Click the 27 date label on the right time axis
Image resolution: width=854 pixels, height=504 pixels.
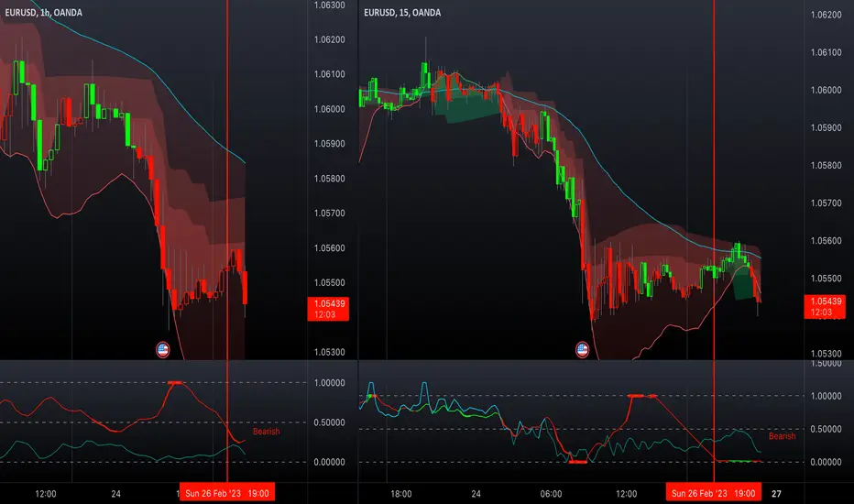(777, 494)
